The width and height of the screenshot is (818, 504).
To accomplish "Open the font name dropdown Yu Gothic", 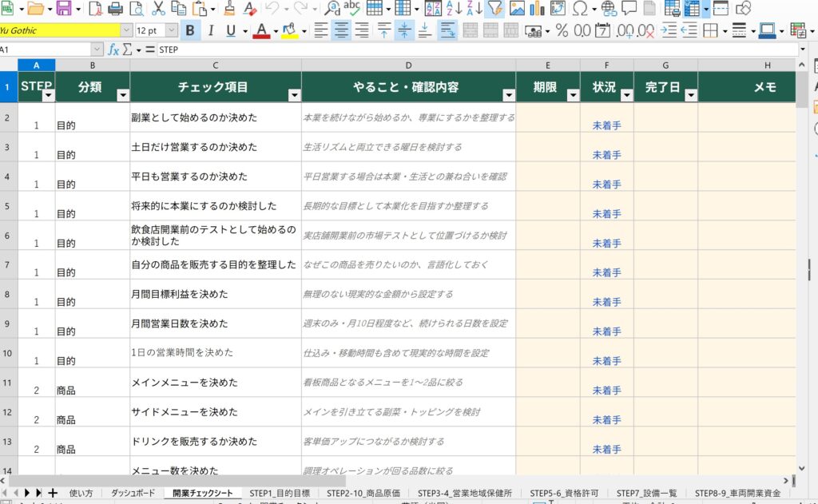I will coord(126,31).
